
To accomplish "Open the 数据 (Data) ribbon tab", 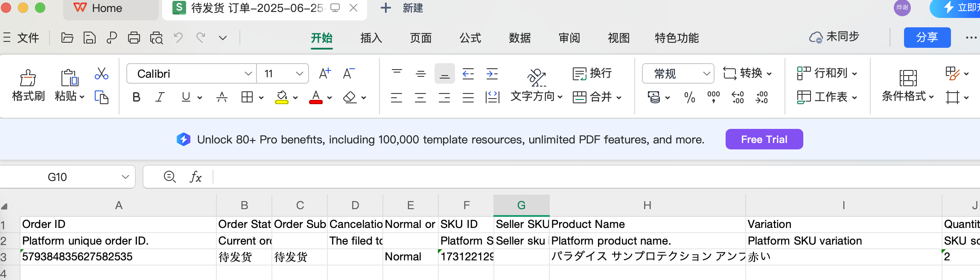I will tap(519, 38).
